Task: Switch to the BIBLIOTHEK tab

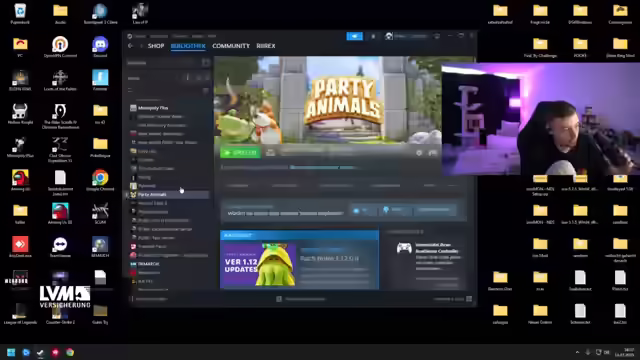Action: click(188, 46)
